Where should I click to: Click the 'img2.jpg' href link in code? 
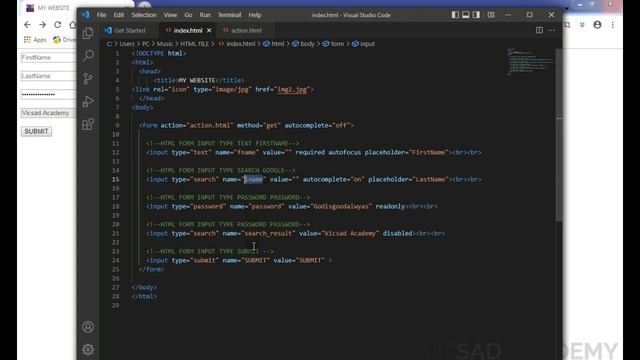[292, 89]
